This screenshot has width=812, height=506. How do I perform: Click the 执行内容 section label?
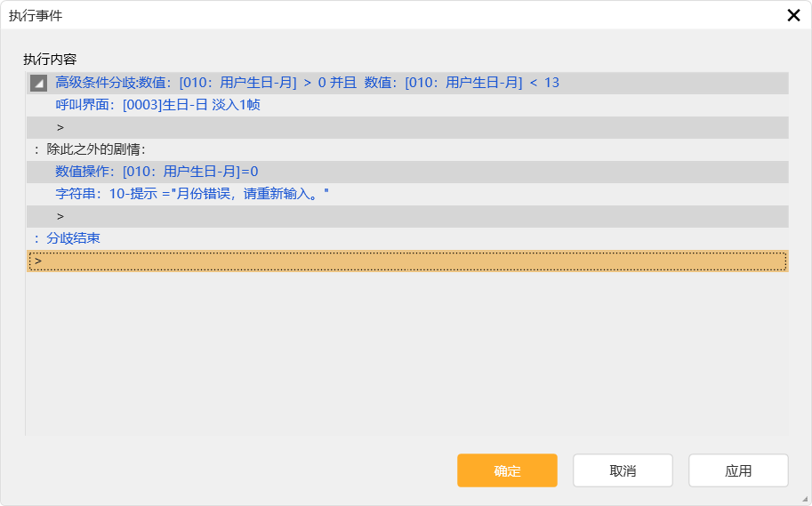point(50,59)
